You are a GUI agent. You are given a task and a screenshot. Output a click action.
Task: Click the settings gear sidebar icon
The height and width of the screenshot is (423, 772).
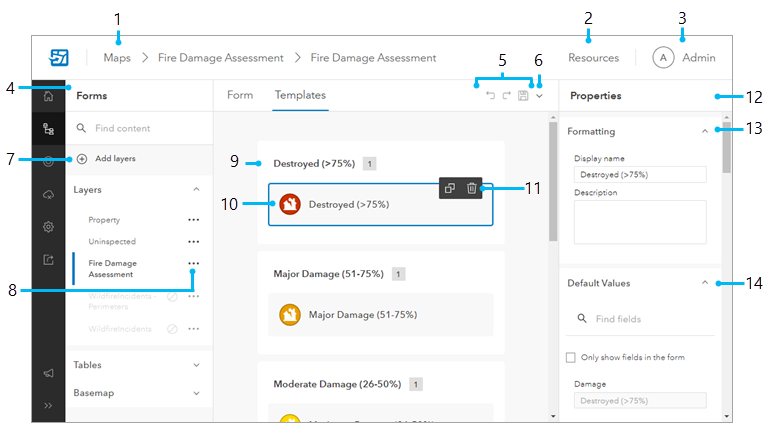[x=48, y=227]
